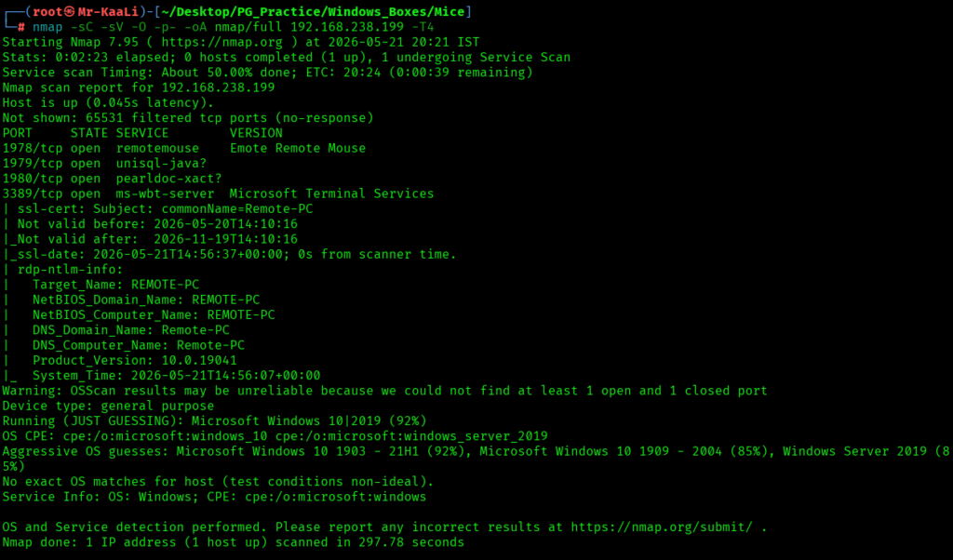Click Product_Version 10.0.19041 text

click(x=134, y=360)
